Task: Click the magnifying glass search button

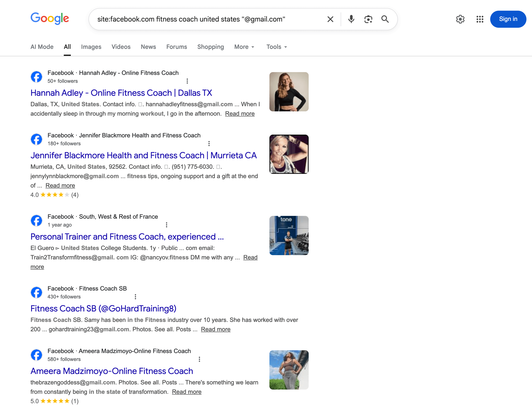Action: coord(385,19)
